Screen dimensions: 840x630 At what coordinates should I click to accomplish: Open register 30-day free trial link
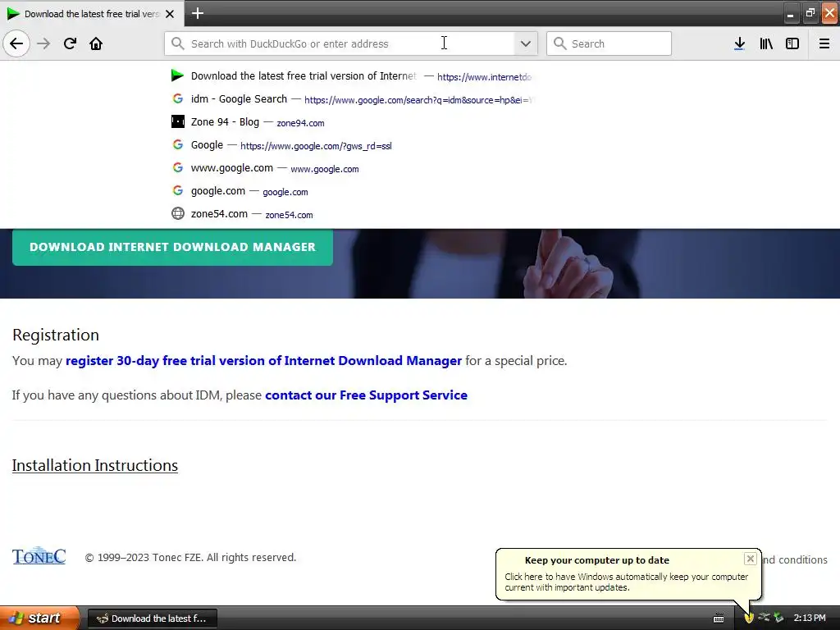[263, 361]
